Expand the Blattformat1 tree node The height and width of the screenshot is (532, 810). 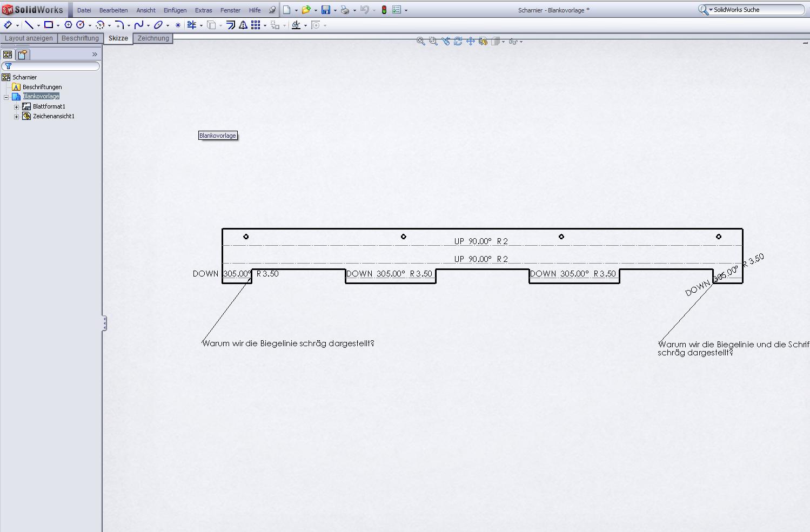click(16, 107)
